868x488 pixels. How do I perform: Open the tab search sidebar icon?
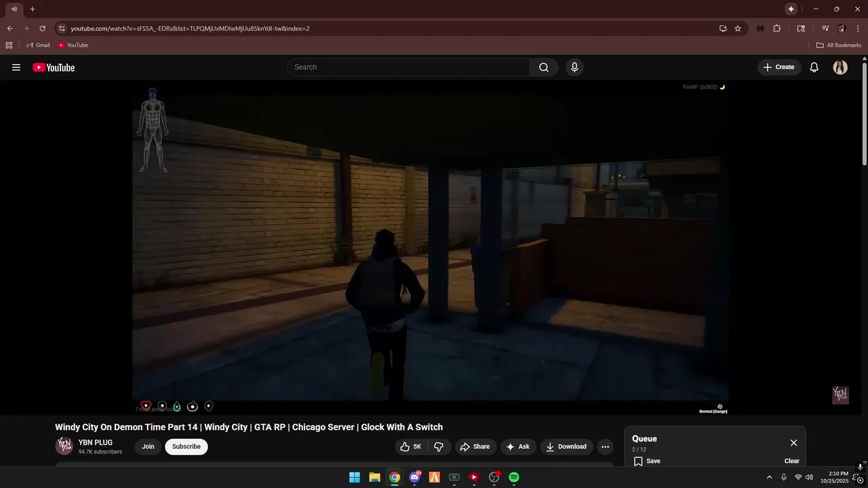pos(801,28)
